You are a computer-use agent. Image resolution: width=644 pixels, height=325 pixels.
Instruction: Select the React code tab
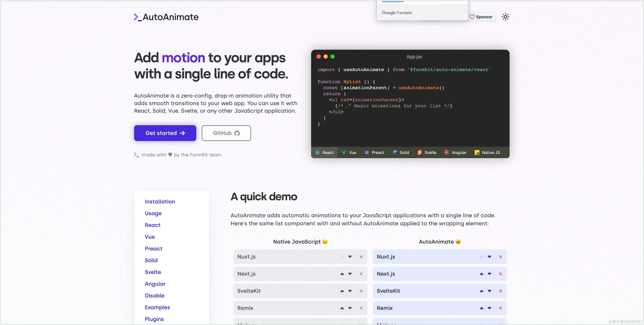pyautogui.click(x=324, y=152)
